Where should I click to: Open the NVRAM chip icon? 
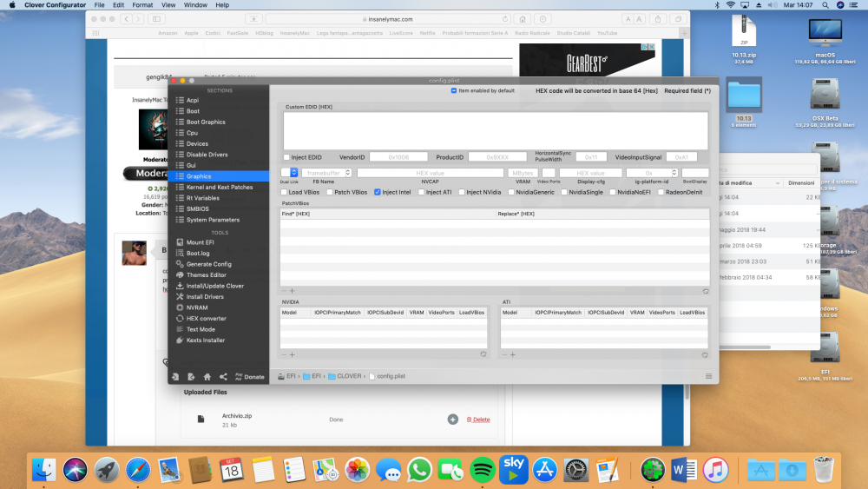180,307
